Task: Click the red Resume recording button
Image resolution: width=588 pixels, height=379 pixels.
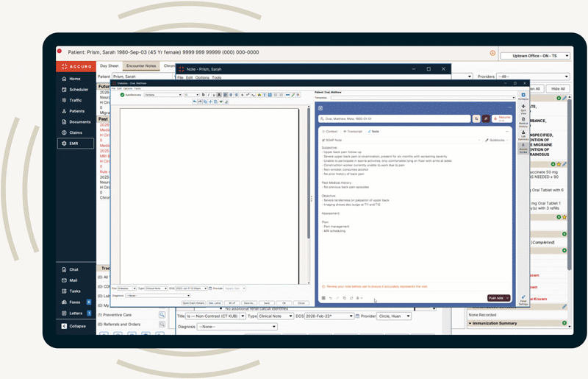Action: (503, 118)
